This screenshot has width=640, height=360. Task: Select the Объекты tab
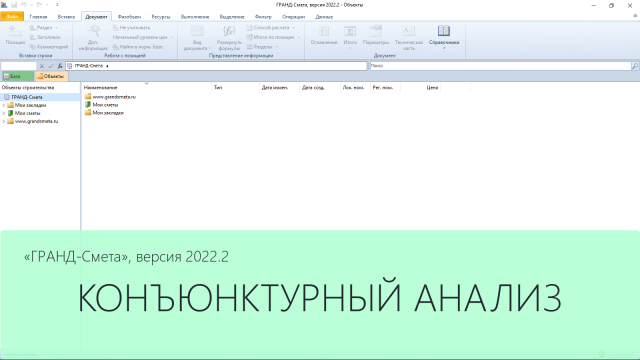pyautogui.click(x=51, y=76)
